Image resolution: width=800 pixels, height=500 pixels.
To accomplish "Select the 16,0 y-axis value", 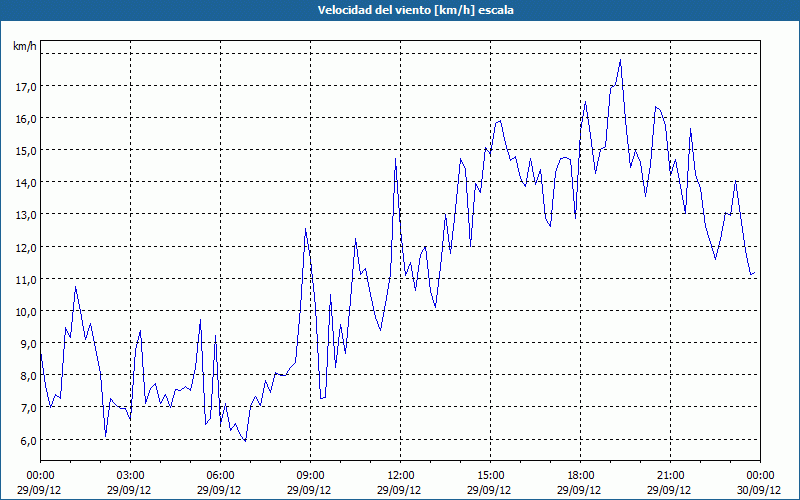I will coord(26,119).
